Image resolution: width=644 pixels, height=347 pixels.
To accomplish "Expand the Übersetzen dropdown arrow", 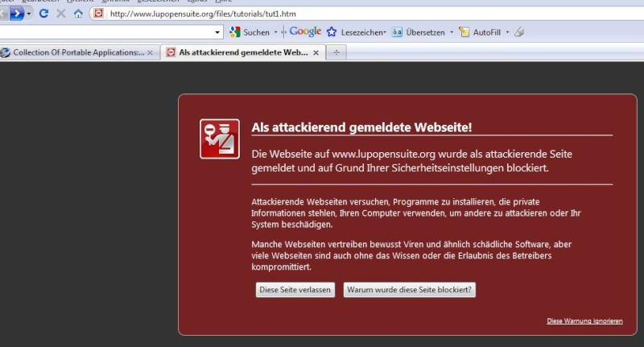I will click(x=452, y=32).
